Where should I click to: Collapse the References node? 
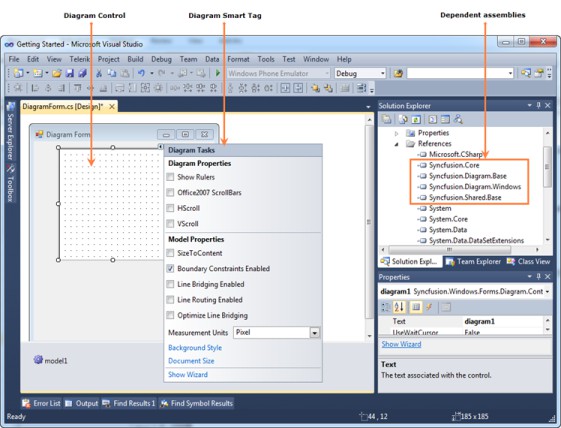(x=396, y=144)
